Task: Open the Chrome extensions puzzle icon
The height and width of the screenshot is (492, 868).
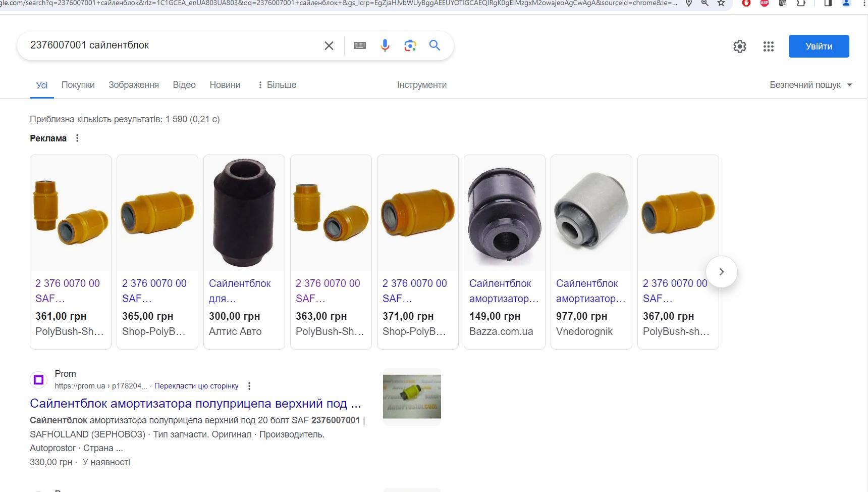Action: click(801, 4)
